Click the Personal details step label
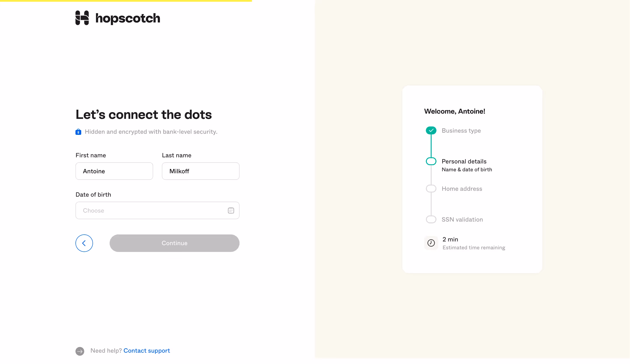Viewport: 630px width, 364px height. tap(464, 161)
